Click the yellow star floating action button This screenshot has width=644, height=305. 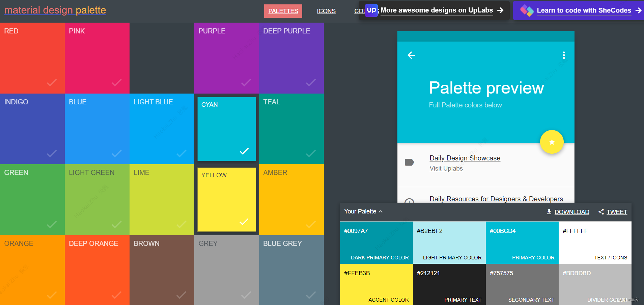click(x=552, y=142)
